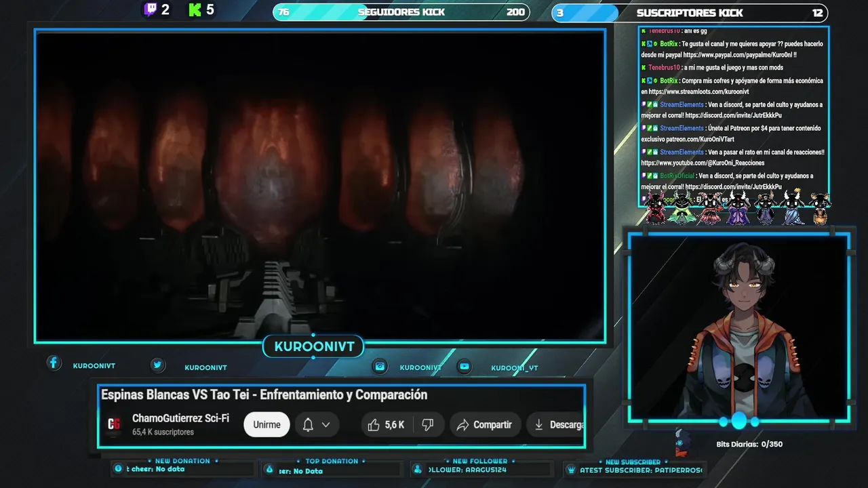
Task: Click the Top Donation 'No Data' text
Action: click(x=308, y=471)
